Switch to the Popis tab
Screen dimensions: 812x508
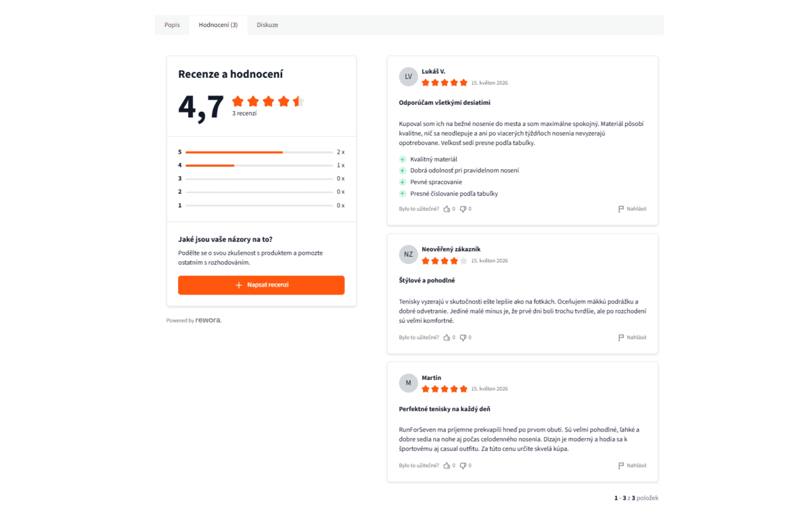tap(172, 25)
